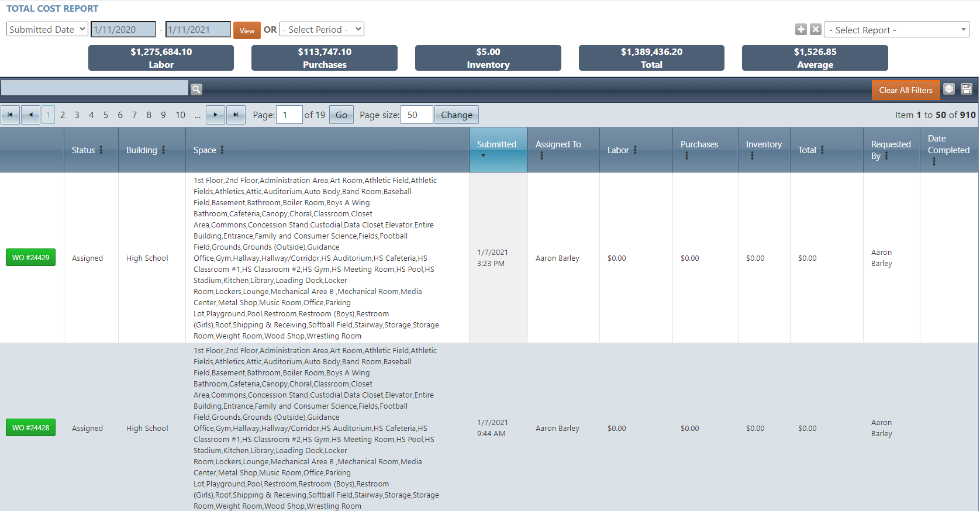Image resolution: width=980 pixels, height=511 pixels.
Task: Click the Page size input field
Action: [417, 115]
